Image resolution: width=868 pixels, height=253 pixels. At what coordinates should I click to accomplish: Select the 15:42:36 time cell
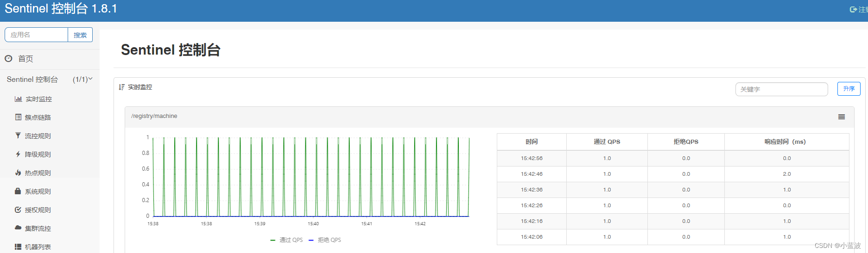pyautogui.click(x=532, y=190)
